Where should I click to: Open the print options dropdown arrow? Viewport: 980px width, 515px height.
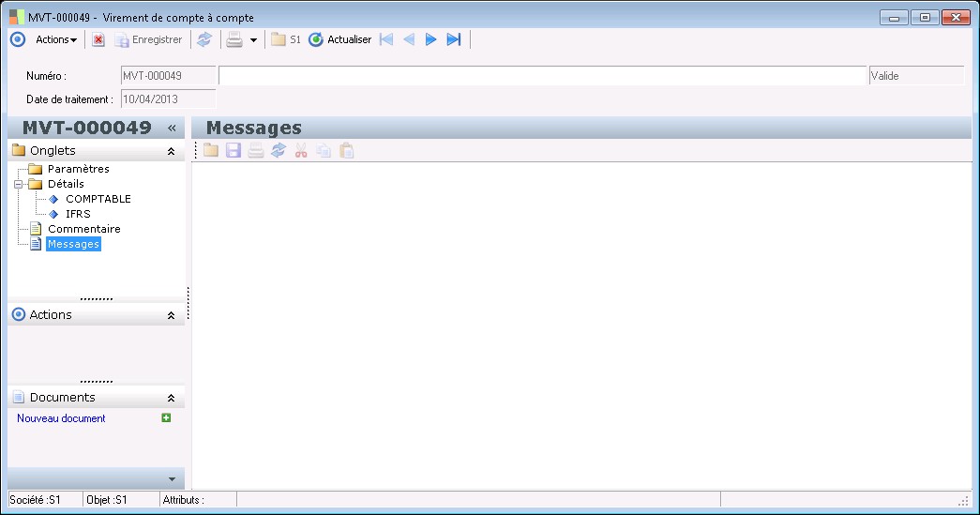pyautogui.click(x=254, y=40)
